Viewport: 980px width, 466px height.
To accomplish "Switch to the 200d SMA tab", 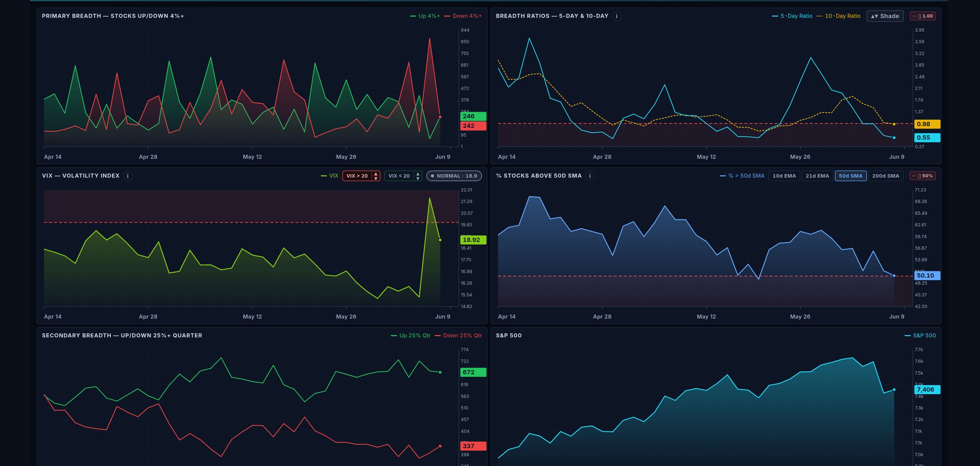I will click(x=886, y=176).
